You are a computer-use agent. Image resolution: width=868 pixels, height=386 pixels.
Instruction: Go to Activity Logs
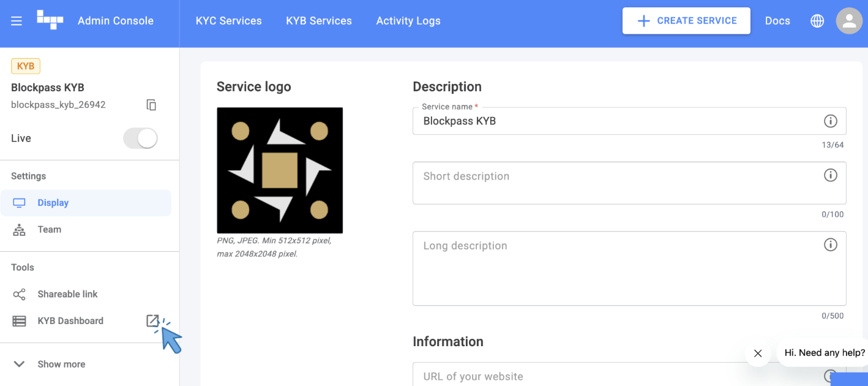coord(408,21)
